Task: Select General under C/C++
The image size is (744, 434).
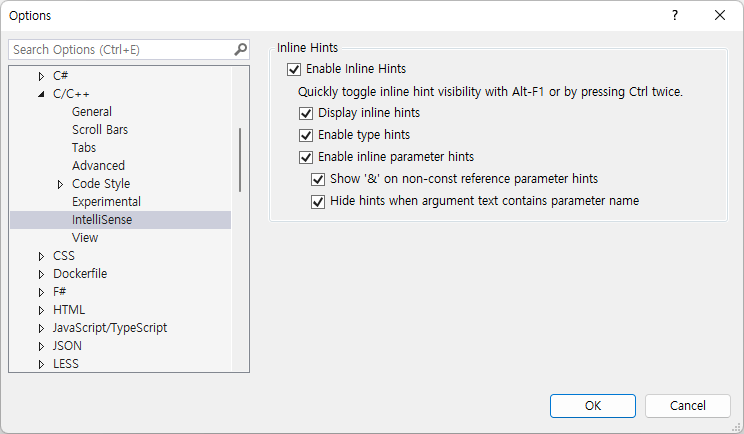Action: click(92, 112)
